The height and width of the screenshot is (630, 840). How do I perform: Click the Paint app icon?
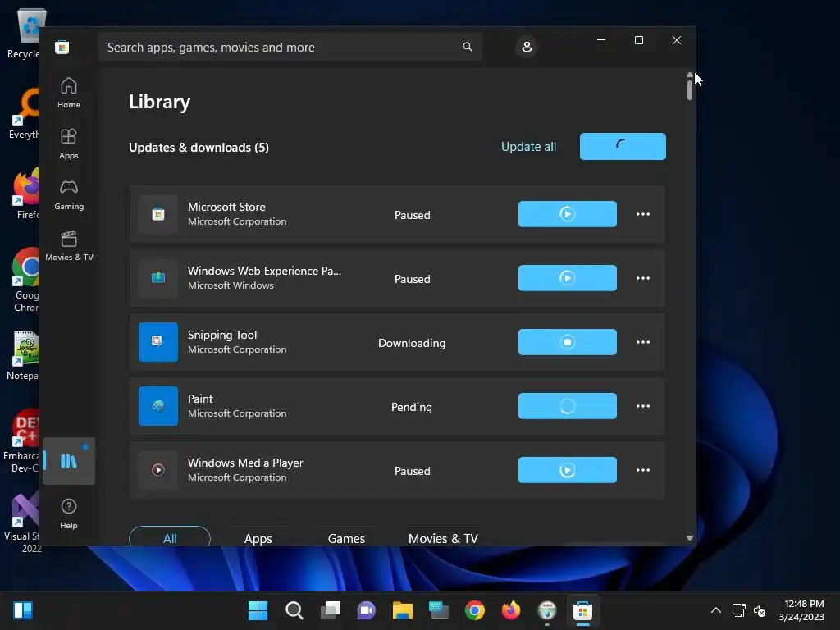tap(158, 406)
